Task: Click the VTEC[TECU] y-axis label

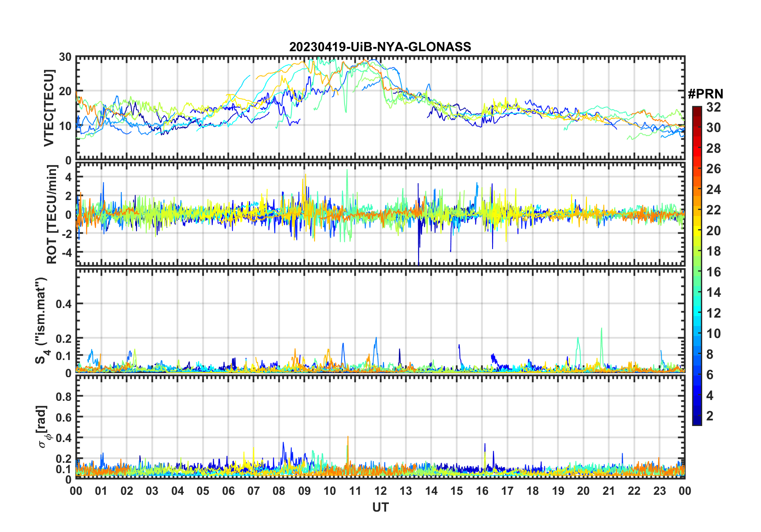Action: [49, 108]
